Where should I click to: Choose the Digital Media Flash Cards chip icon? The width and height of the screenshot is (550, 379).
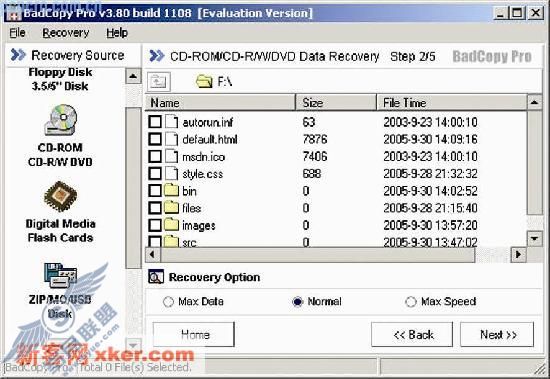[x=60, y=197]
